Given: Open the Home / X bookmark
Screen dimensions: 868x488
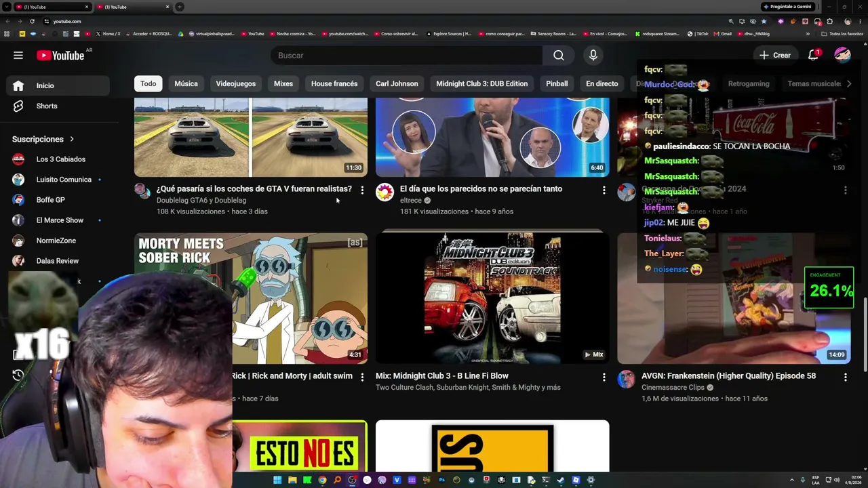Looking at the screenshot, I should (108, 33).
